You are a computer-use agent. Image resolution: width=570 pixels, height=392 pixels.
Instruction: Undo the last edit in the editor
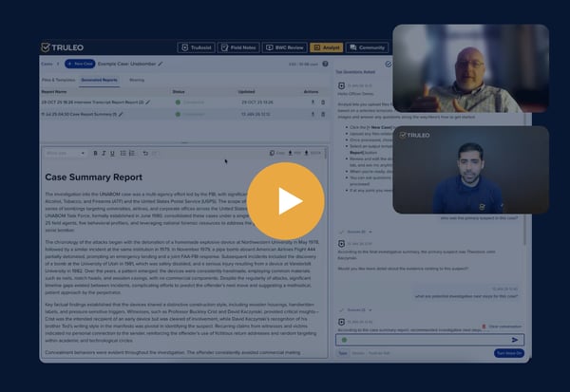(x=145, y=154)
